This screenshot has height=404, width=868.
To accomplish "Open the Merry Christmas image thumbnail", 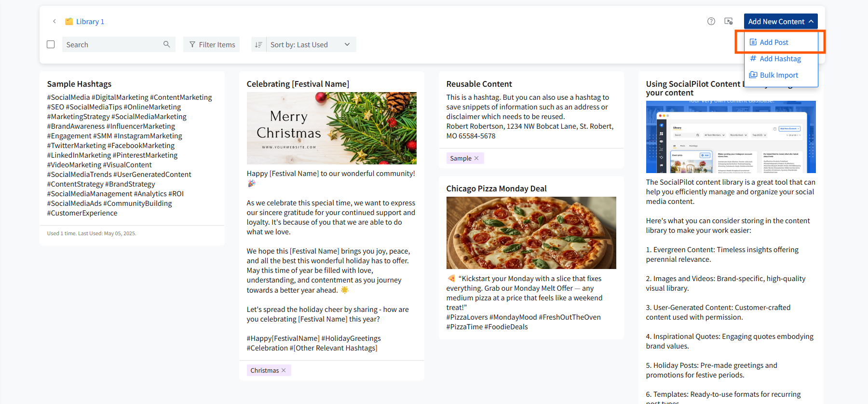I will (x=332, y=128).
